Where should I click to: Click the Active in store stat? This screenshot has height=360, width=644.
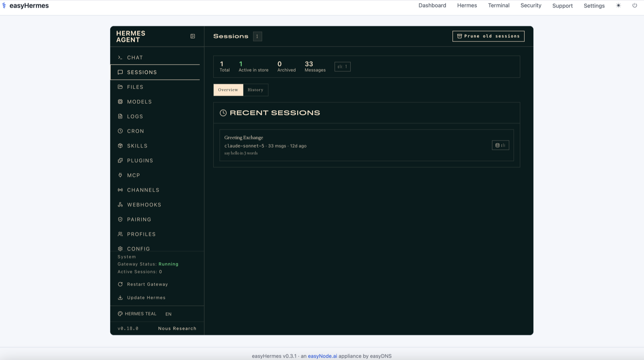pos(254,66)
